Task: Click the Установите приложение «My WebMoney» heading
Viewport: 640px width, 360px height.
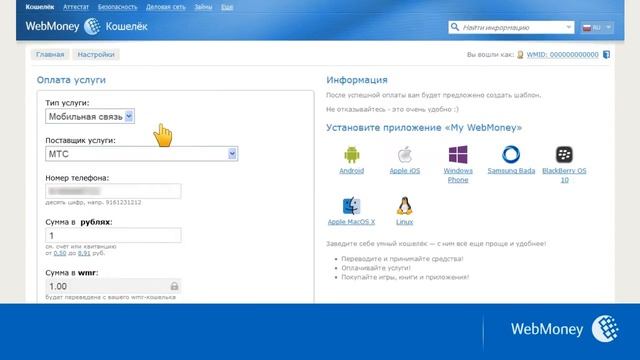Action: 424,128
